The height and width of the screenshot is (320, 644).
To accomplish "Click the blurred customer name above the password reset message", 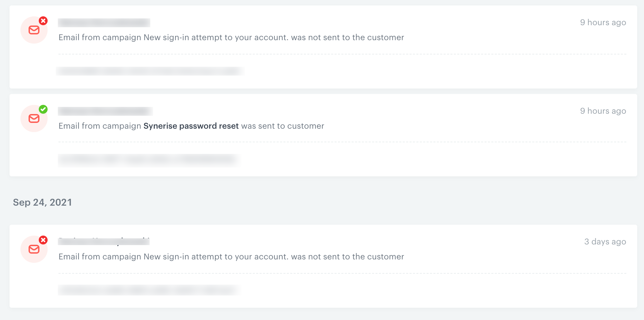I will pyautogui.click(x=105, y=111).
